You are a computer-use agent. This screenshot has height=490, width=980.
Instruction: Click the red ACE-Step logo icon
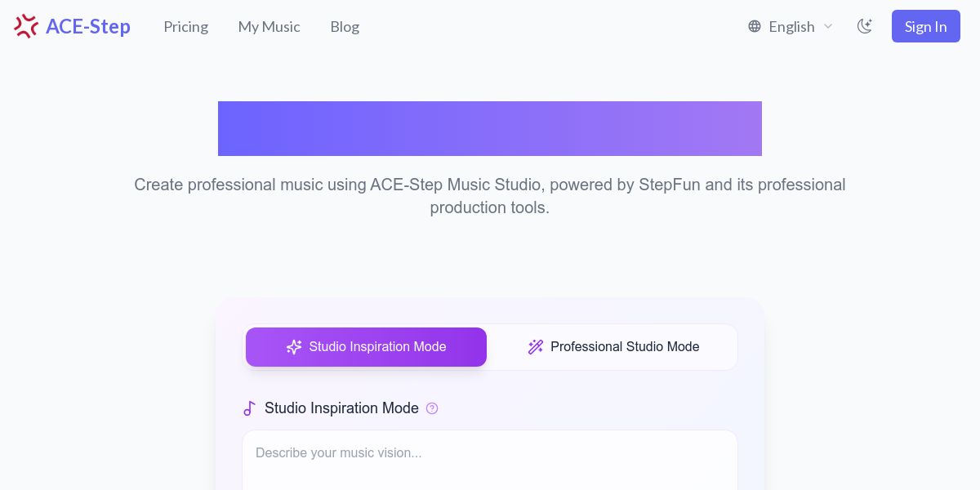coord(26,26)
